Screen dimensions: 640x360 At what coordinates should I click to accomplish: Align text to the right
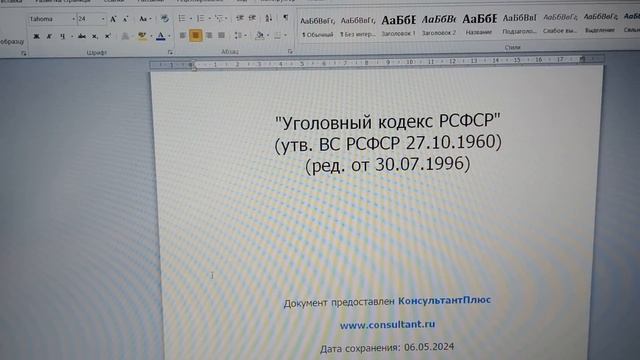point(209,36)
